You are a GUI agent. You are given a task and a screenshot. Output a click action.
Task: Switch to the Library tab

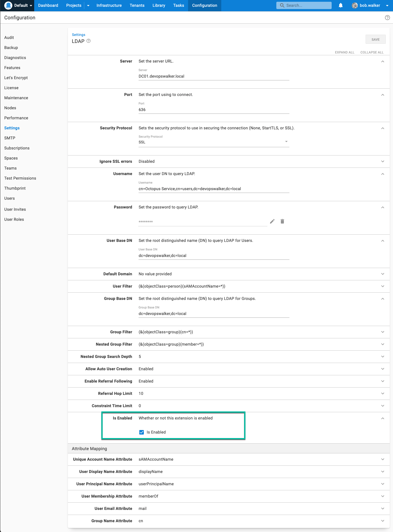[x=159, y=6]
